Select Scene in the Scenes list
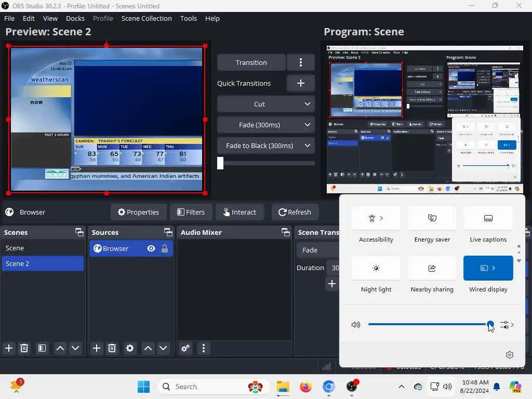Viewport: 532px width, 399px height. [x=43, y=248]
